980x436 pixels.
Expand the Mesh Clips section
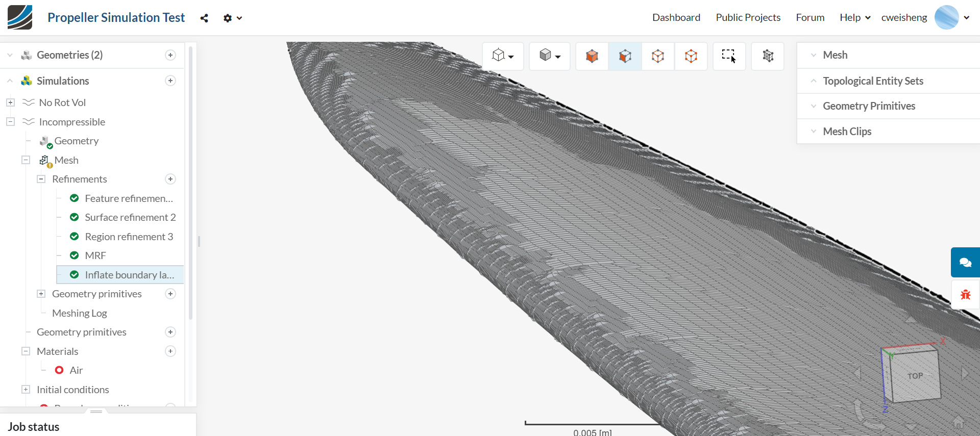(x=814, y=132)
